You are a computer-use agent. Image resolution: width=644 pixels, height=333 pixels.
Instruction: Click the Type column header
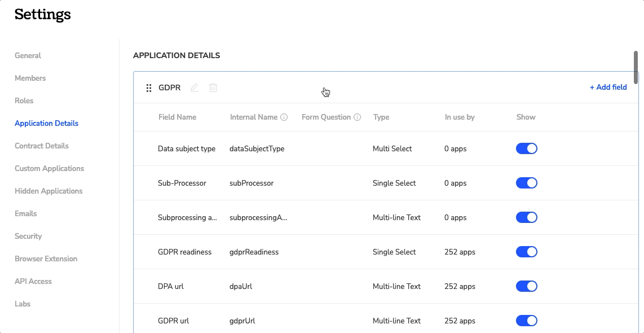tap(381, 117)
